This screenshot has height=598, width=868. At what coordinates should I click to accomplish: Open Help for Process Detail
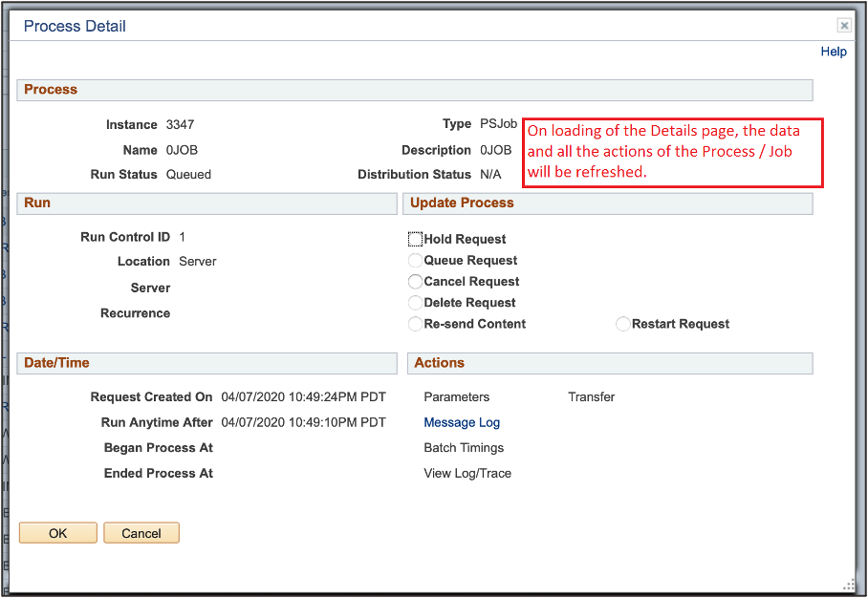834,52
